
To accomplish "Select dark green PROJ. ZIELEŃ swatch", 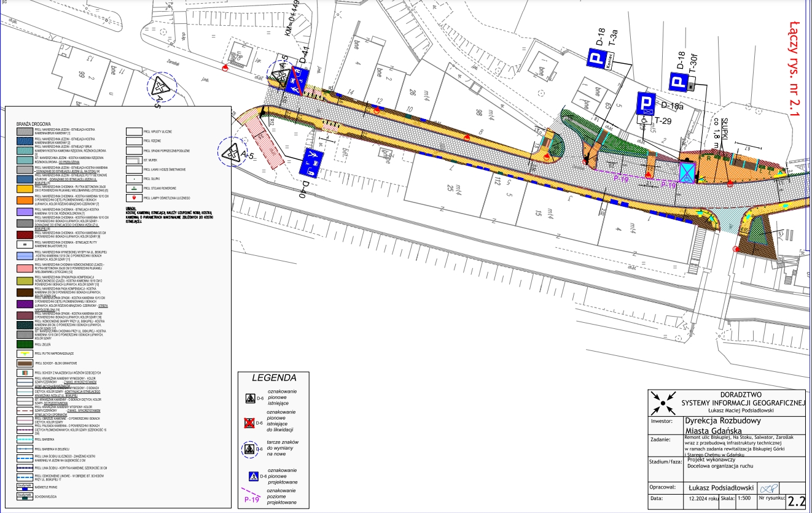I will pos(25,345).
